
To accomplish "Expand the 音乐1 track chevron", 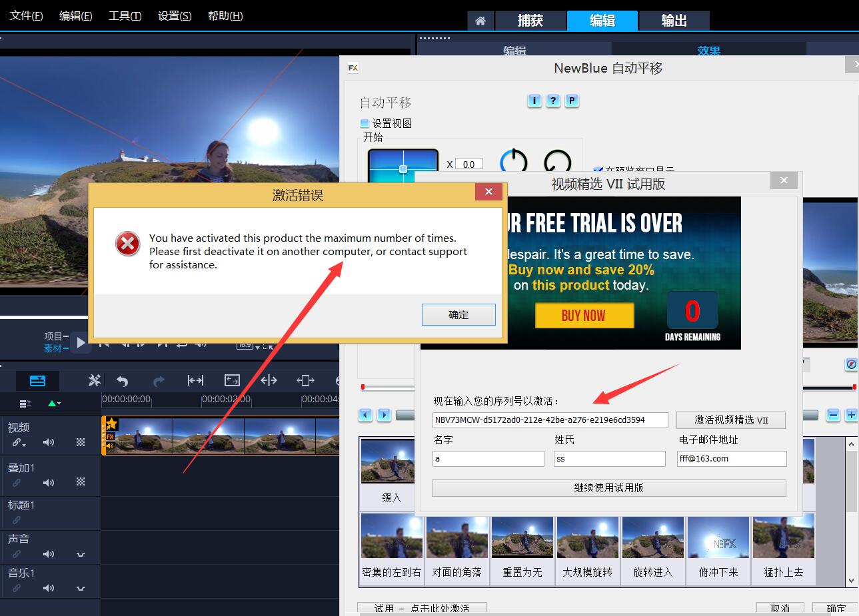I will 81,589.
